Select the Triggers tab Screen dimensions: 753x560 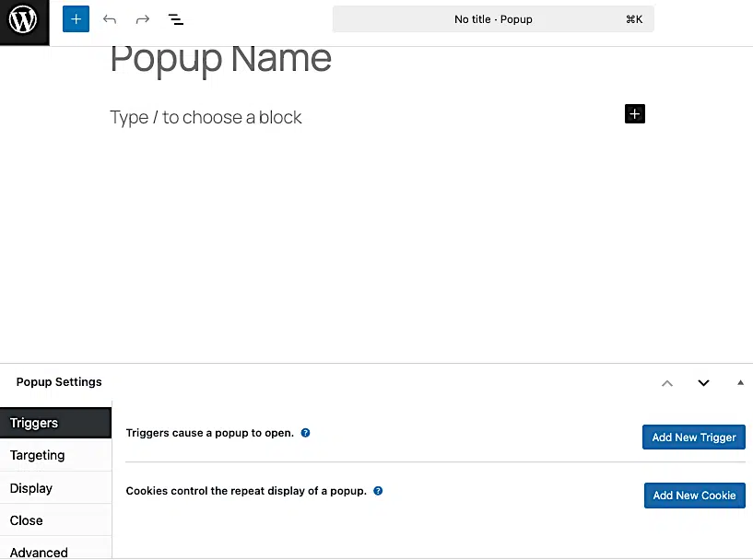pos(55,423)
